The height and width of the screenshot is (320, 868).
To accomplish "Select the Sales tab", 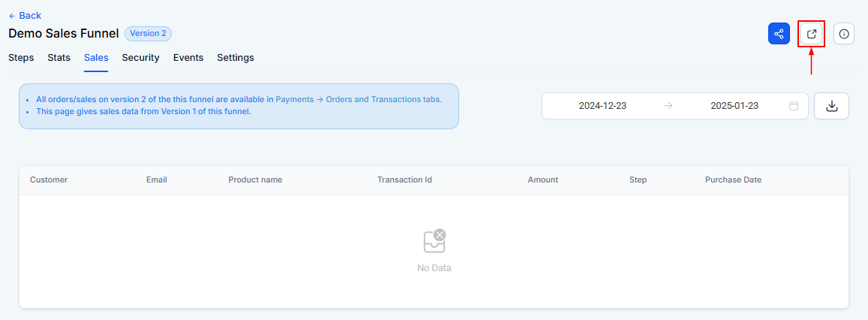I will pos(96,58).
